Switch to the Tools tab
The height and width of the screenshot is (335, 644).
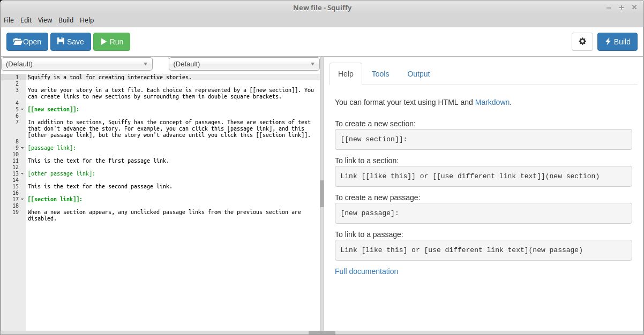click(380, 74)
